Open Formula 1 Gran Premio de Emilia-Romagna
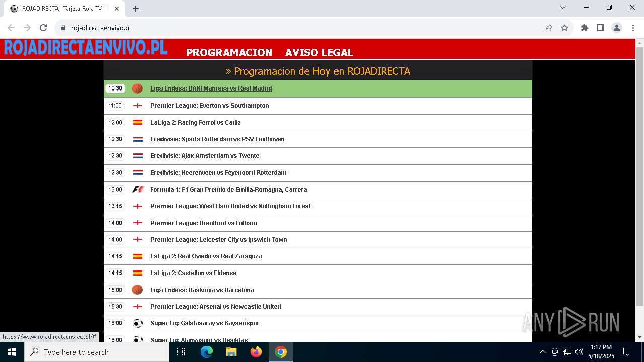Viewport: 644px width, 362px height. coord(228,190)
